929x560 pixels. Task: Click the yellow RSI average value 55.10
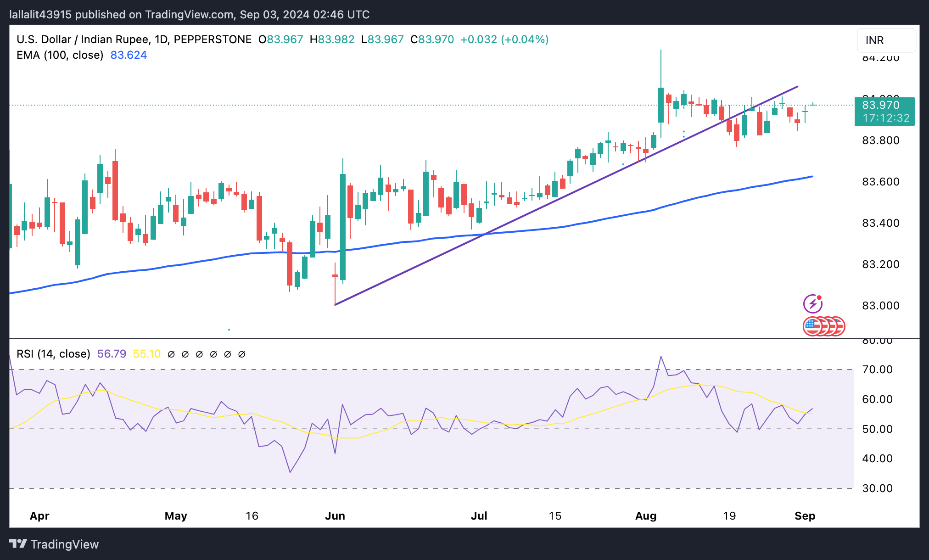(x=147, y=354)
